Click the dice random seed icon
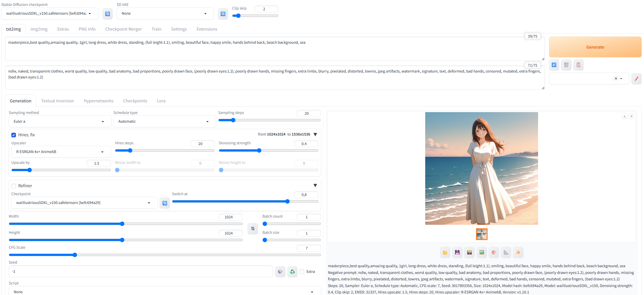This screenshot has height=295, width=644. [280, 271]
